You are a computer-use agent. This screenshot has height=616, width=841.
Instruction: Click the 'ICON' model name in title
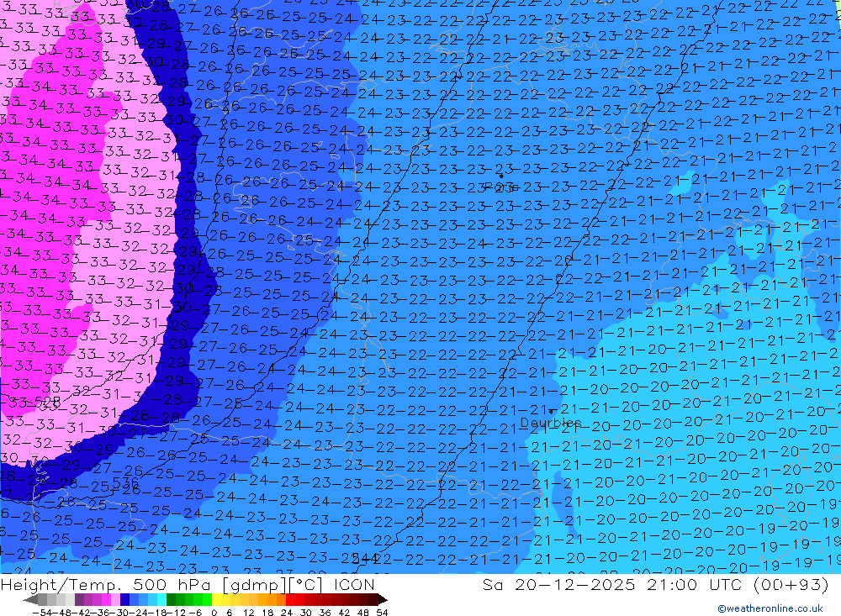[x=354, y=584]
